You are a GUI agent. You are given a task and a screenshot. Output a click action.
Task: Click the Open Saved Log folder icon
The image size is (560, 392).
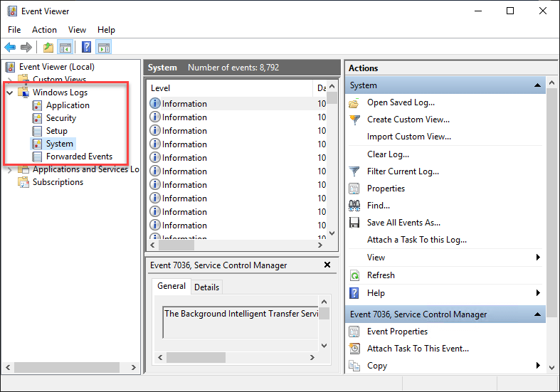click(x=354, y=103)
